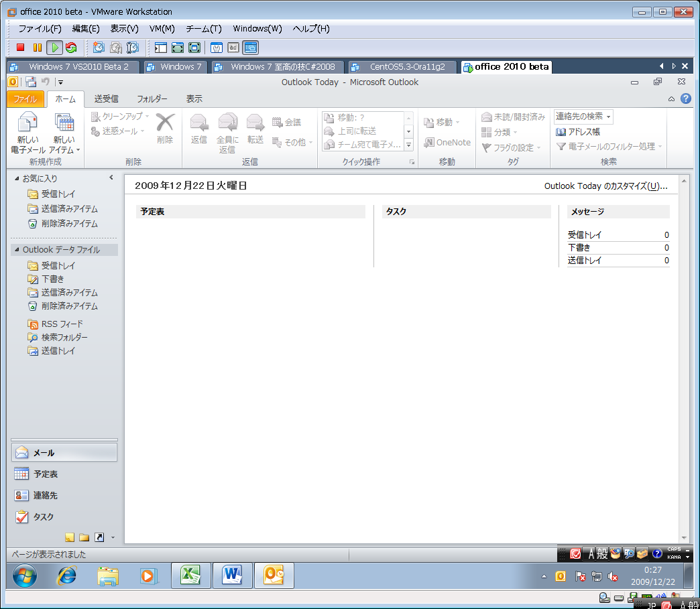Open Calendar (予定表) in navigation pane

pos(46,474)
